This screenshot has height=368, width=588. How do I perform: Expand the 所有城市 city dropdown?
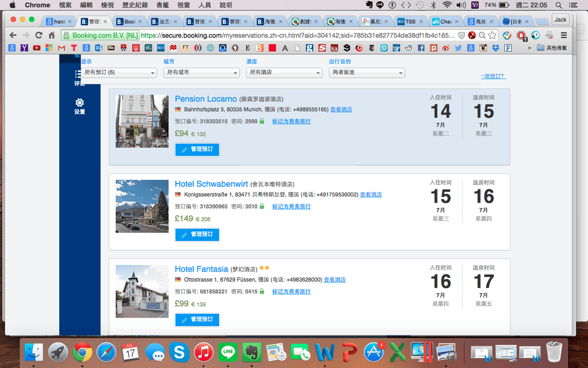tap(201, 72)
